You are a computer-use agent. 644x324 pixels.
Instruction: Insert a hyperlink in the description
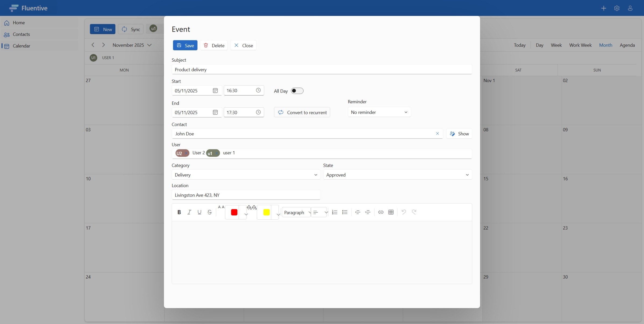[x=380, y=212]
